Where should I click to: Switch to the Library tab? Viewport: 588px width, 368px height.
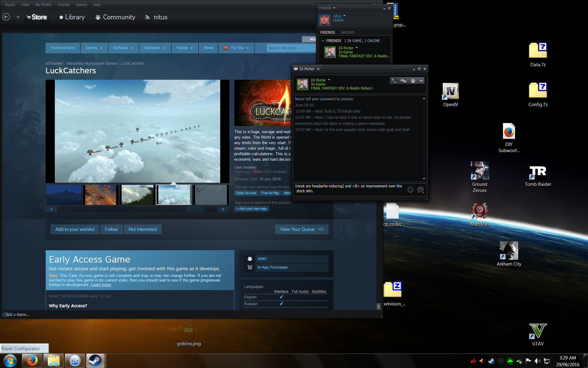point(72,17)
